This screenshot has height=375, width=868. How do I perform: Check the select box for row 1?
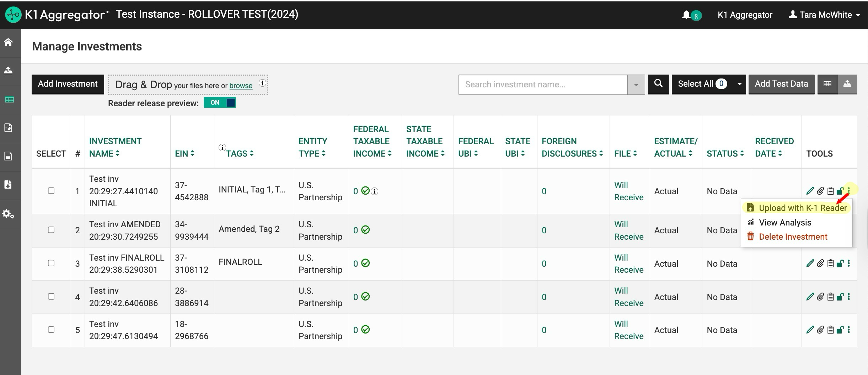pyautogui.click(x=51, y=191)
